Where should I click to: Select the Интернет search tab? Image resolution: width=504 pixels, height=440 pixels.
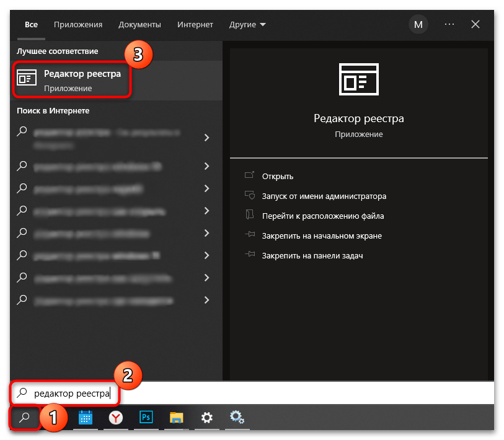click(x=195, y=25)
